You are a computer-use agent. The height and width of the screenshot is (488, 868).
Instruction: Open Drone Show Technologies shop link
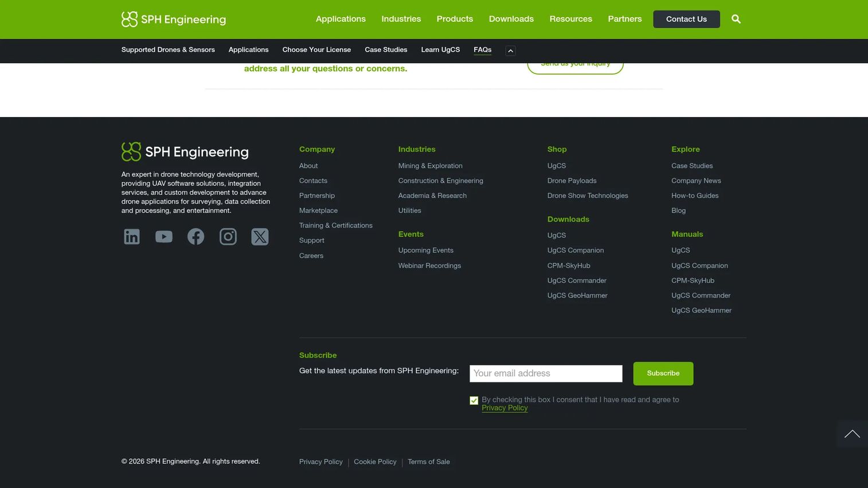(x=588, y=196)
